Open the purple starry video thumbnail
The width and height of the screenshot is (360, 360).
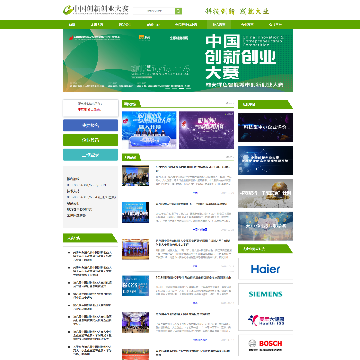pyautogui.click(x=206, y=130)
